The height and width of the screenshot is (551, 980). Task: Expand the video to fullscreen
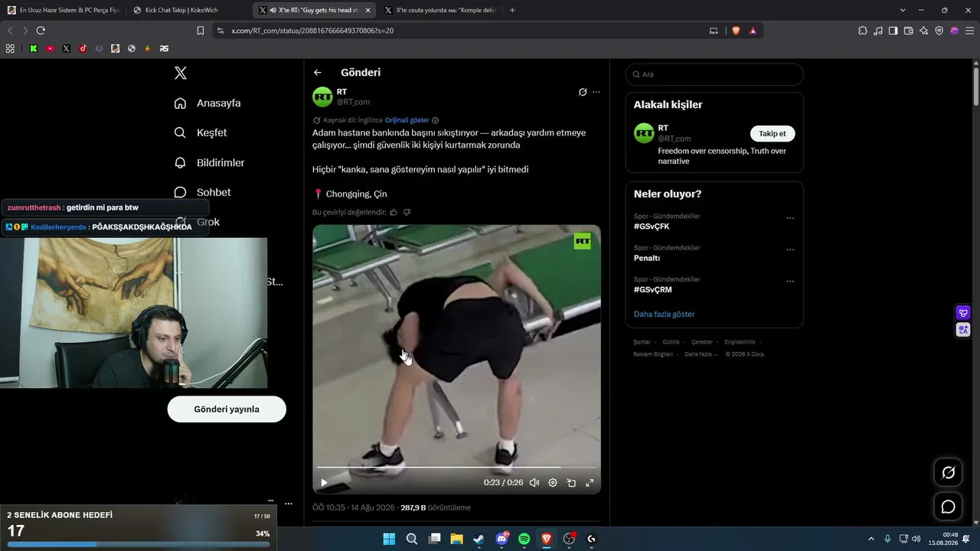(x=590, y=483)
